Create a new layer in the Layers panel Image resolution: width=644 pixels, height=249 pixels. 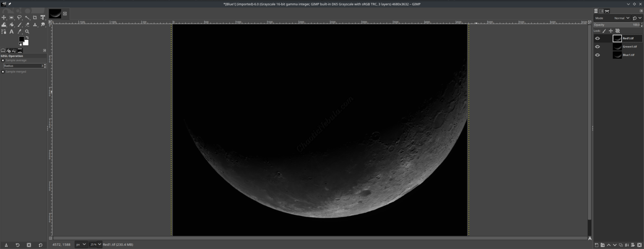[597, 245]
